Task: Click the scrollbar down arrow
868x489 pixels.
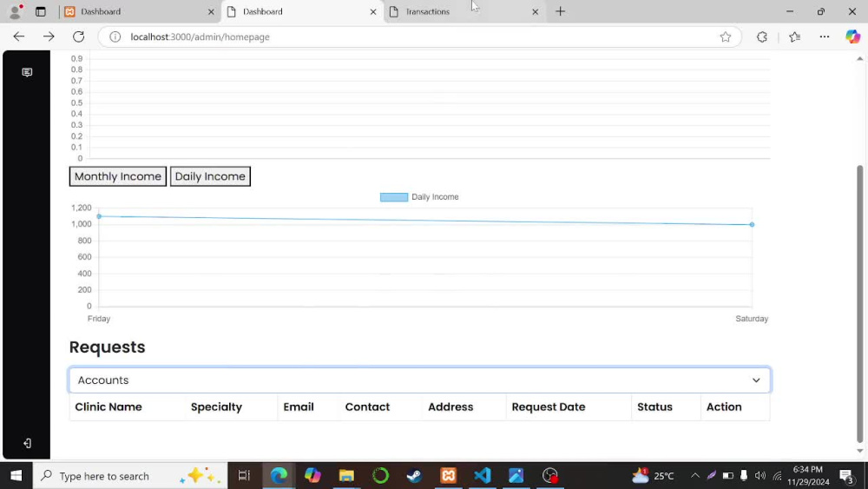Action: [x=859, y=451]
